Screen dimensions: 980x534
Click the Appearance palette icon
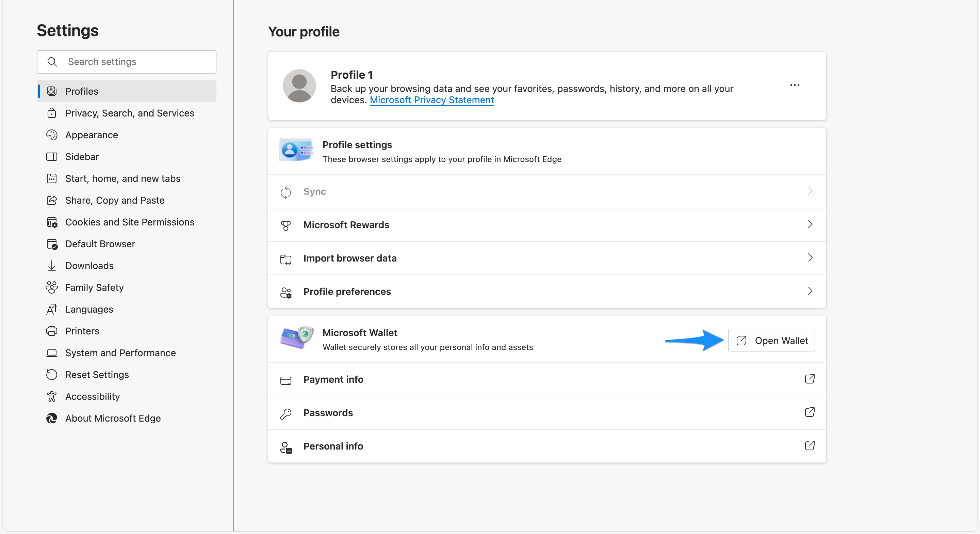point(52,135)
